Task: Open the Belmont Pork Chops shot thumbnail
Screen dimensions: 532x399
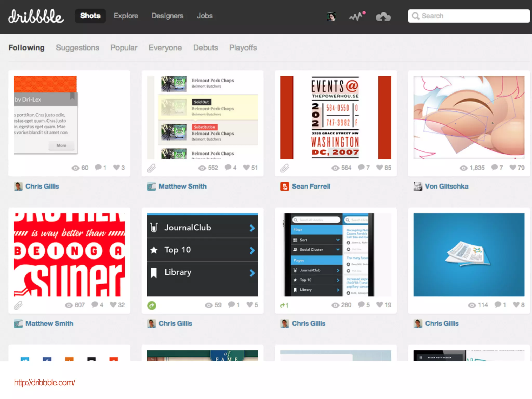Action: 203,117
